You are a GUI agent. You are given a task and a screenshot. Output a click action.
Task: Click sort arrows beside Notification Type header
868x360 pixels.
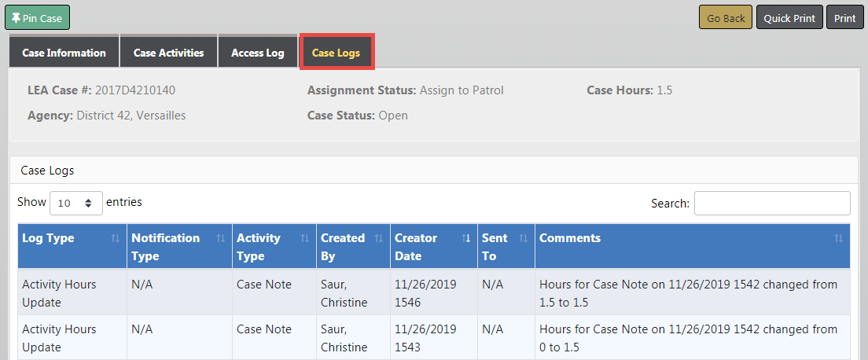click(220, 238)
